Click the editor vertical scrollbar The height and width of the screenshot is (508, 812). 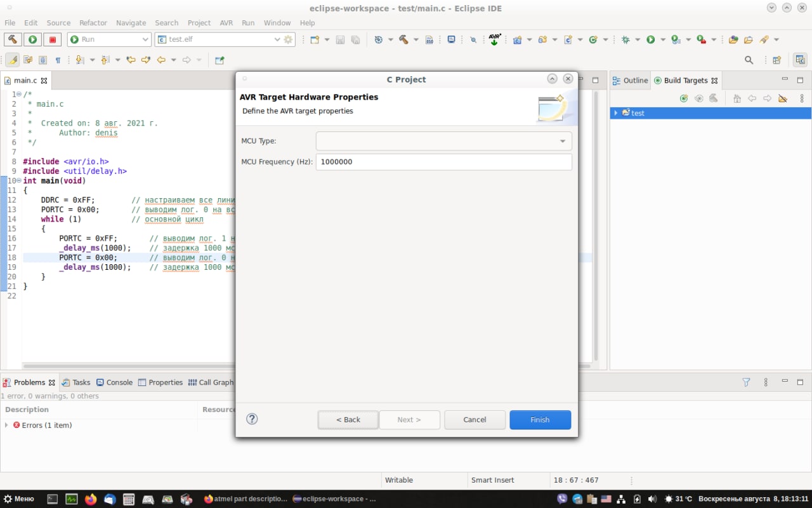tap(596, 225)
